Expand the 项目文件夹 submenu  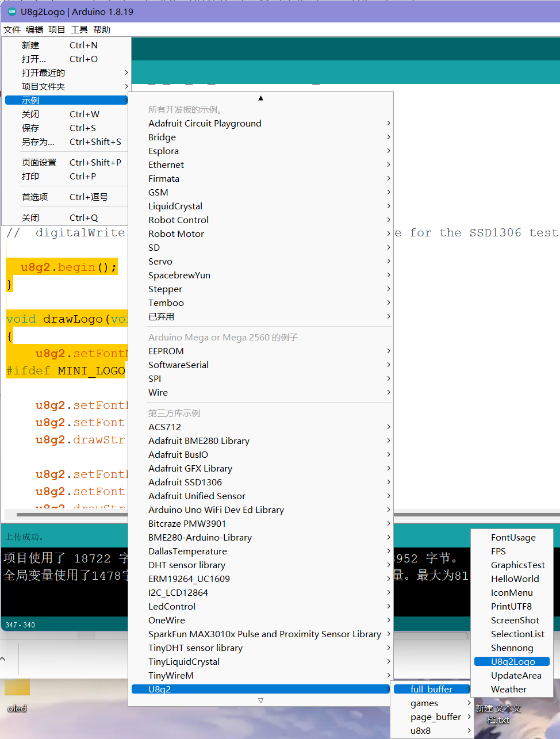[x=67, y=86]
